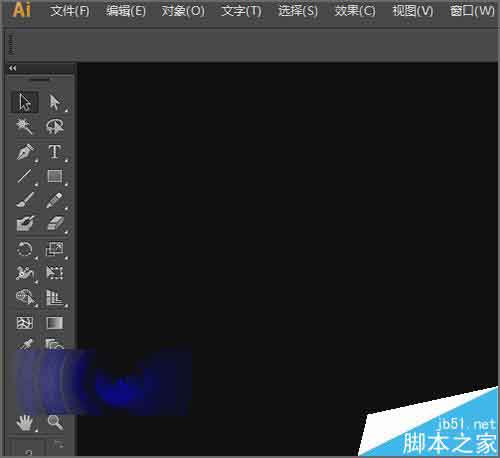Select the Pen tool

[25, 152]
